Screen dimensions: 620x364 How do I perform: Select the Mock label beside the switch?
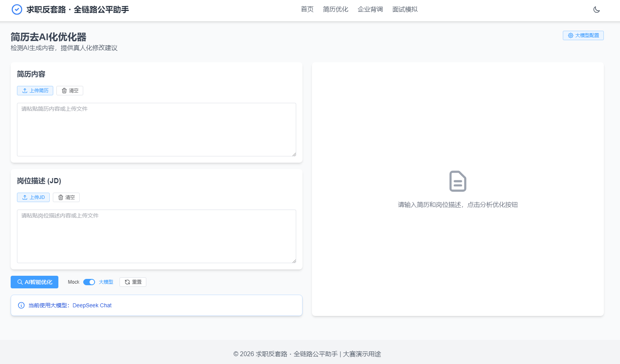pyautogui.click(x=73, y=282)
